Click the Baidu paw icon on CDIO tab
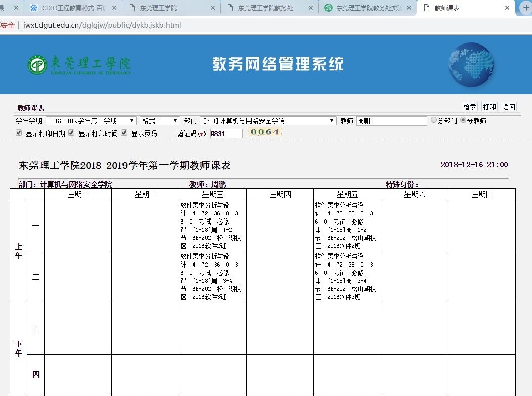 [33, 8]
